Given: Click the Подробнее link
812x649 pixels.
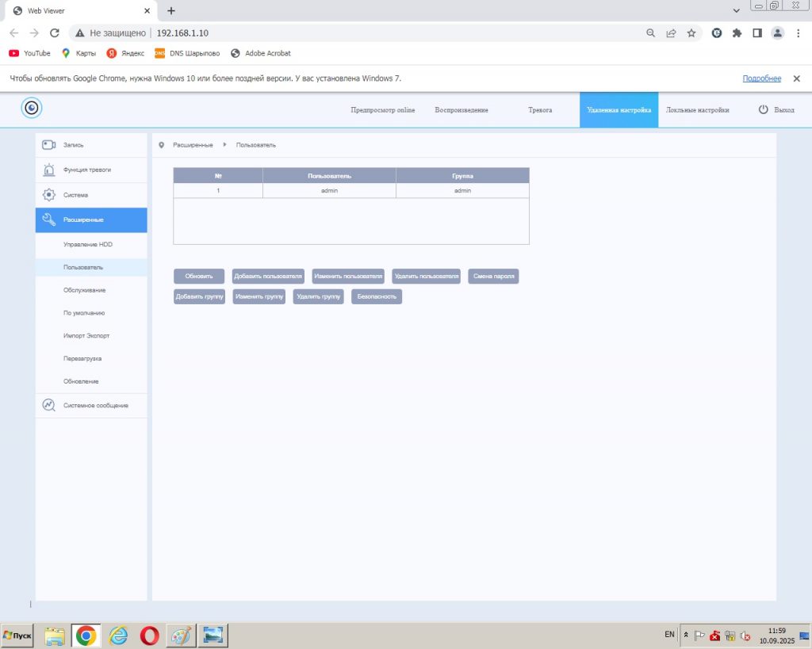Looking at the screenshot, I should click(761, 78).
